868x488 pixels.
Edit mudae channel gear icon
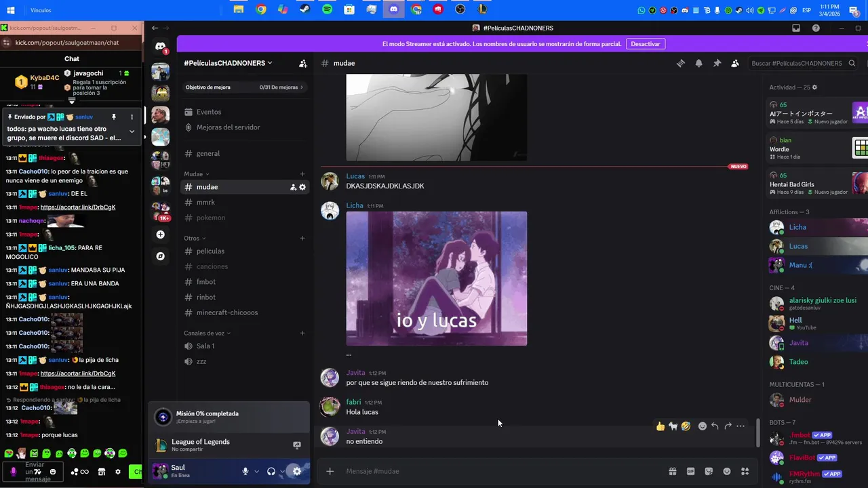[302, 187]
